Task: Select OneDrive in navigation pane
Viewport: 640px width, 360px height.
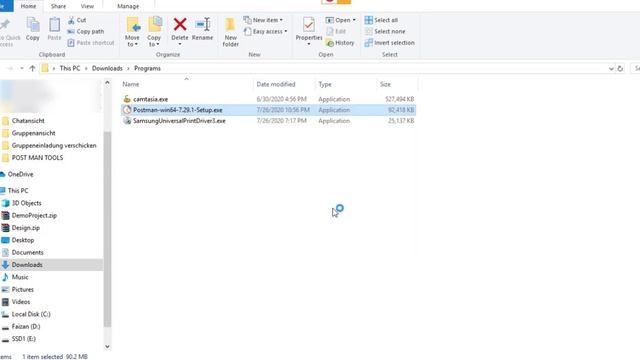Action: coord(20,174)
